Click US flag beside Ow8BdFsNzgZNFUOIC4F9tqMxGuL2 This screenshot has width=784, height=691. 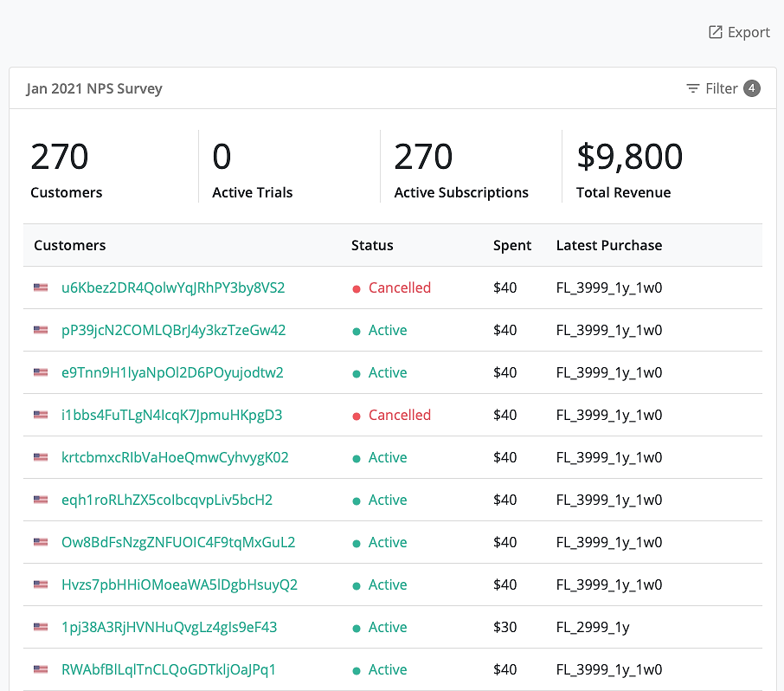click(x=41, y=542)
